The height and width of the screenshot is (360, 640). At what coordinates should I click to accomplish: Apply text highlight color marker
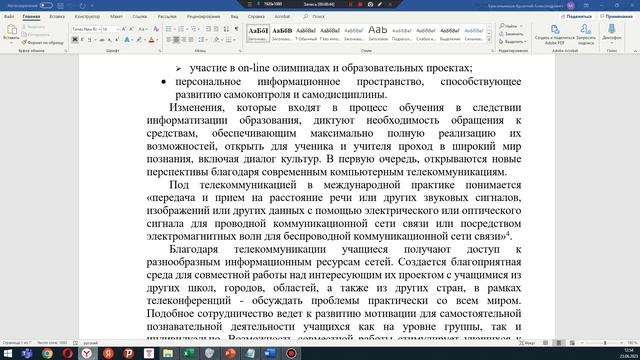[139, 40]
